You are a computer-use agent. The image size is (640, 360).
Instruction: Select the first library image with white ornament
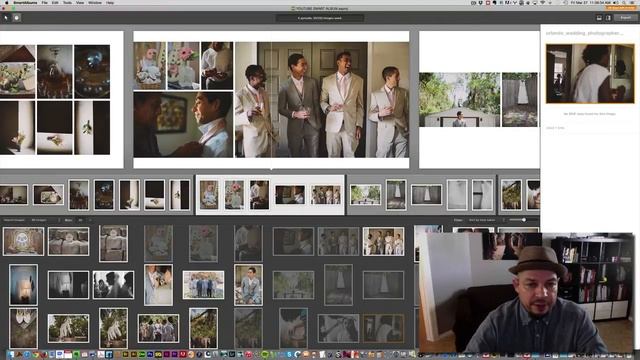[23, 242]
